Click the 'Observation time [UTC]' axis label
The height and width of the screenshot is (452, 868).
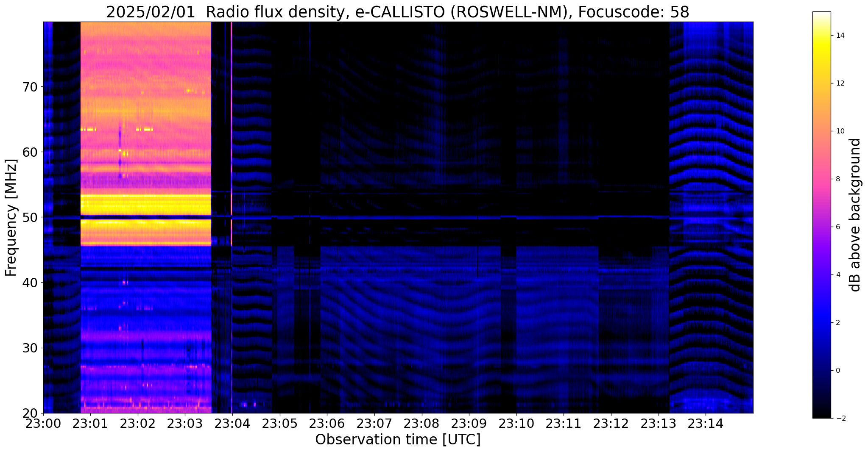(x=398, y=439)
